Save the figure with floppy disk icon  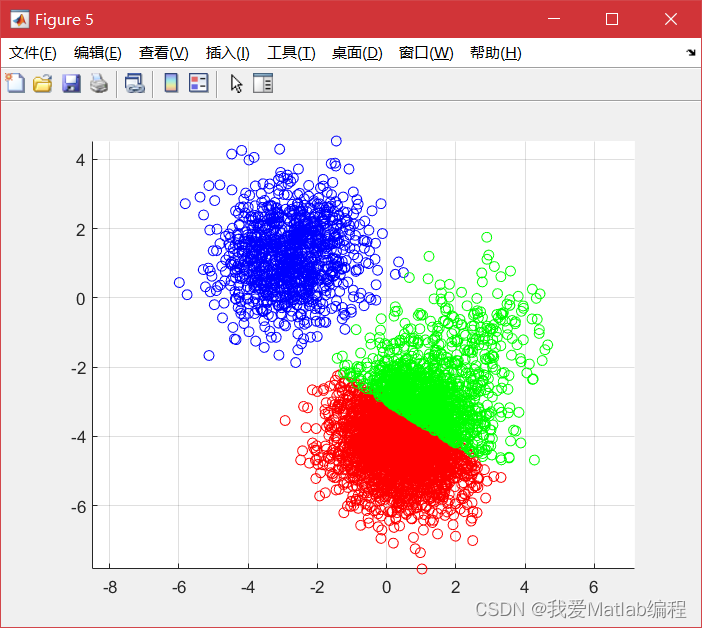[x=71, y=84]
